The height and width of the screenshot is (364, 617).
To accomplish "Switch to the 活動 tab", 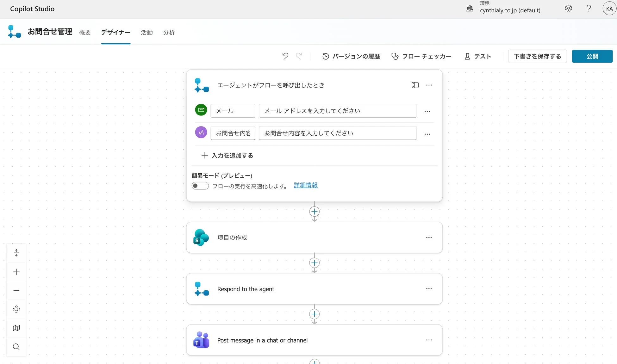I will [x=147, y=32].
